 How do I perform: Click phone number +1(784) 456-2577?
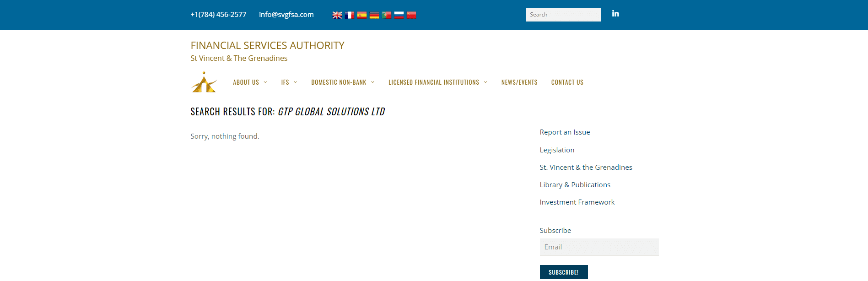pos(219,15)
